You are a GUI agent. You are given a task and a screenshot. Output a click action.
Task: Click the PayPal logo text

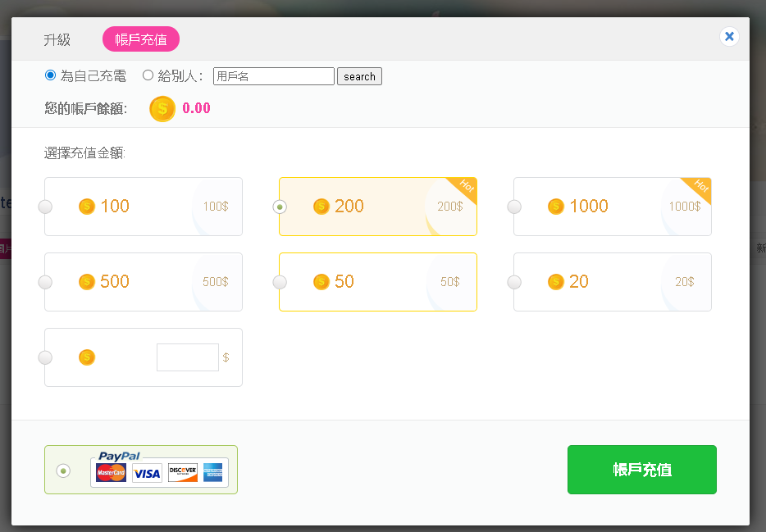point(119,456)
